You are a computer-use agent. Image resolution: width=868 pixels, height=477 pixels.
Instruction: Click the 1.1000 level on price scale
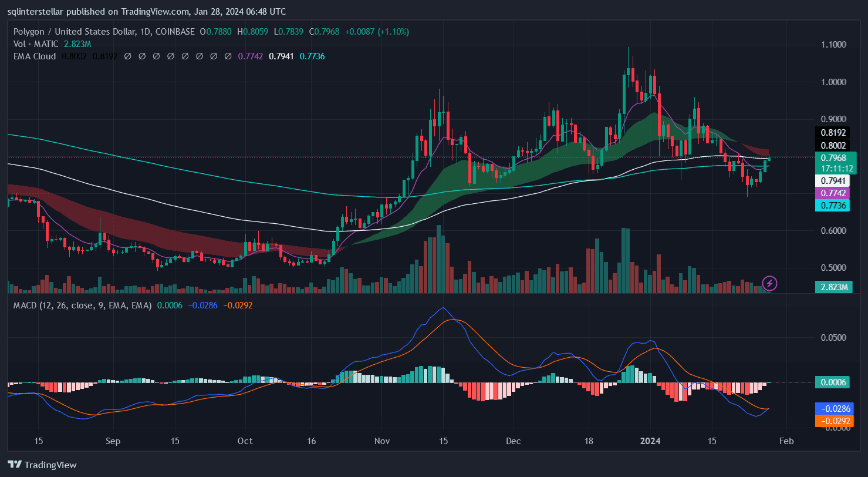[x=833, y=45]
